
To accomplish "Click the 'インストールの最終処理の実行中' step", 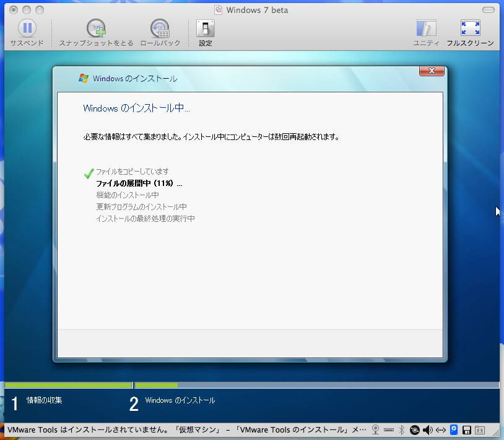I will tap(146, 219).
